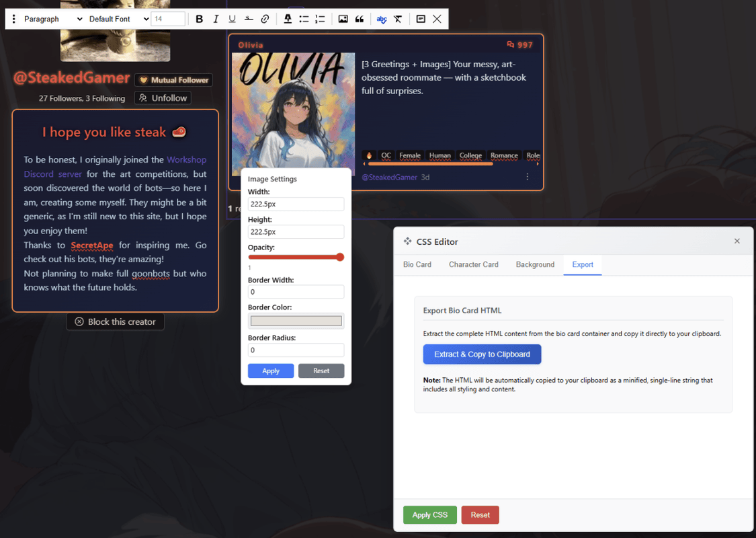Select the Romance tag
The image size is (756, 538).
[x=504, y=155]
